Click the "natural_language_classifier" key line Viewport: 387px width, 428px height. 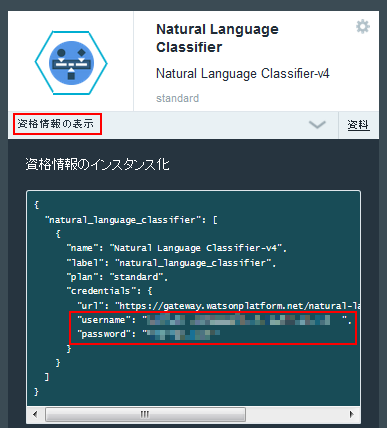(132, 220)
